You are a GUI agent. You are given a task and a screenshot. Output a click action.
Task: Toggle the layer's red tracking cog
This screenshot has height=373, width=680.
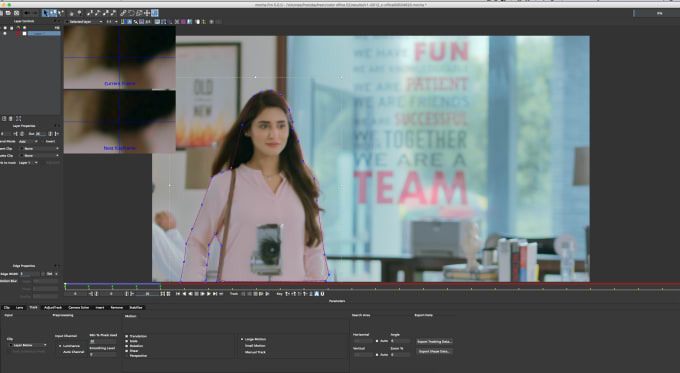[x=18, y=33]
